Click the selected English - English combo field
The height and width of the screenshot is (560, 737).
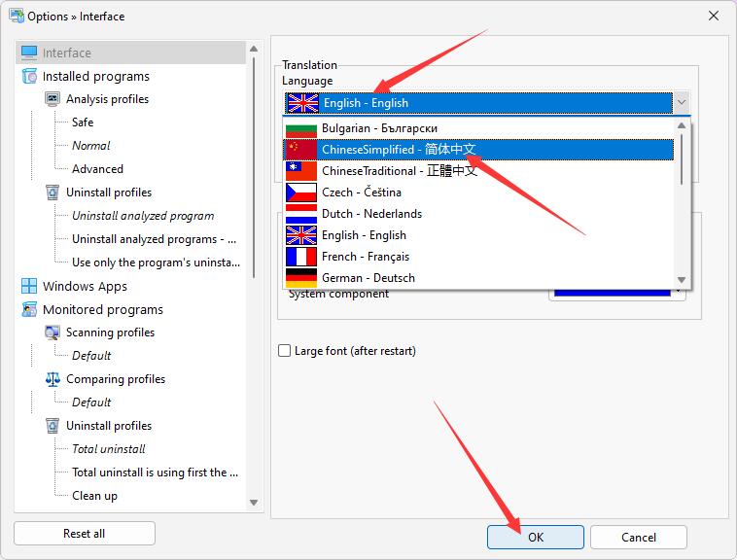pyautogui.click(x=478, y=103)
